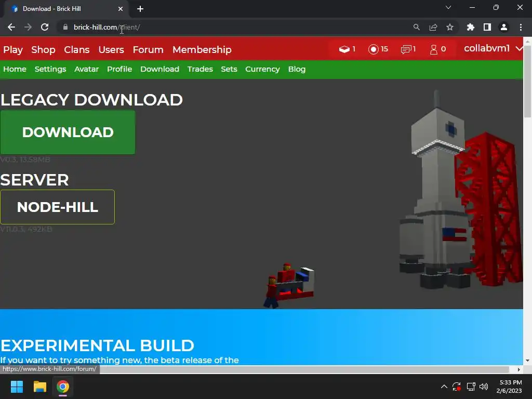
Task: Open the Profile link
Action: coord(119,69)
